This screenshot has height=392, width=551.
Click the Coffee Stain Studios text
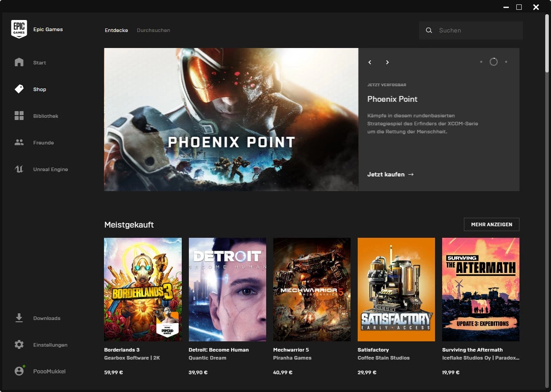(383, 358)
